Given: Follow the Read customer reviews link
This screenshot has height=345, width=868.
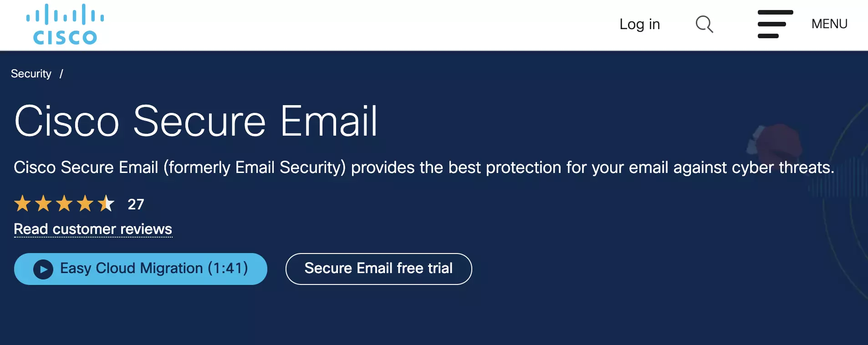Looking at the screenshot, I should pos(92,229).
